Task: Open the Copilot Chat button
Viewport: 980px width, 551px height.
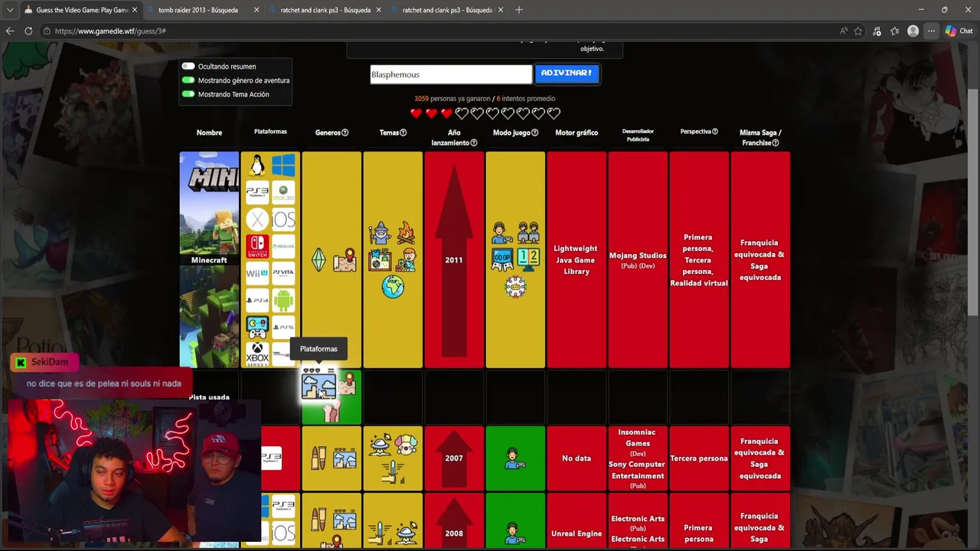Action: [959, 31]
